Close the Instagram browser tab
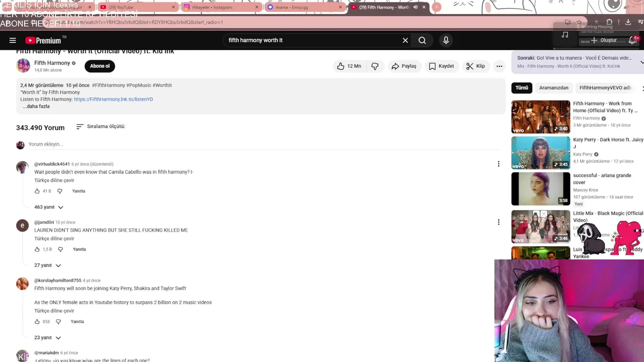644x362 pixels. 257,7
